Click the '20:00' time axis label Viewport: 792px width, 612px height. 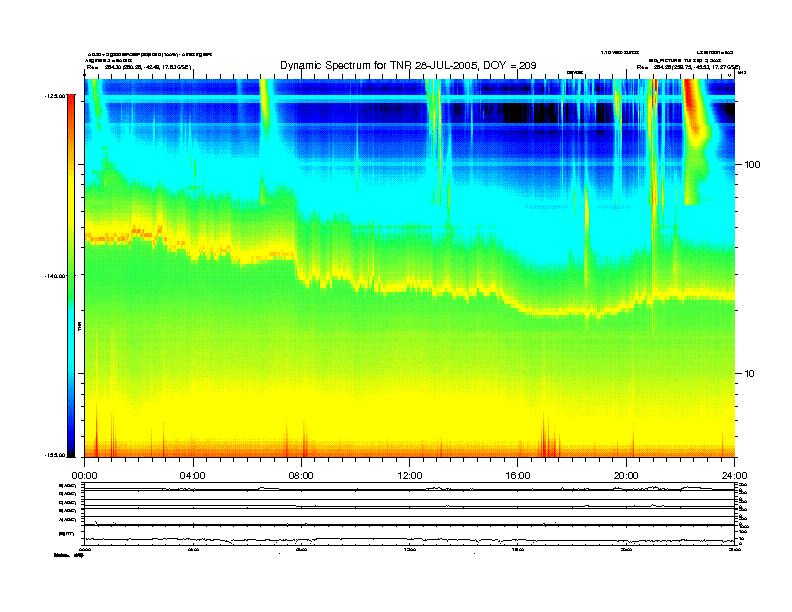626,476
